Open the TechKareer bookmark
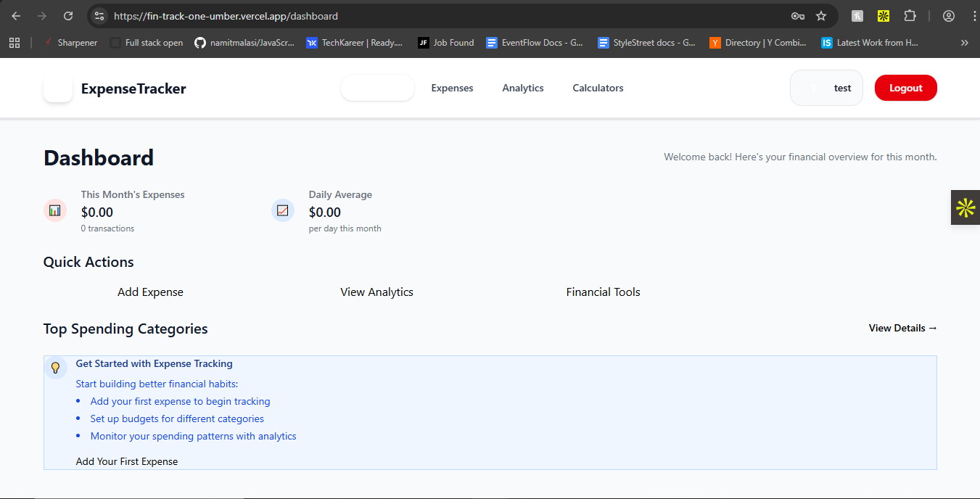Screen dimensions: 980x499 355,43
